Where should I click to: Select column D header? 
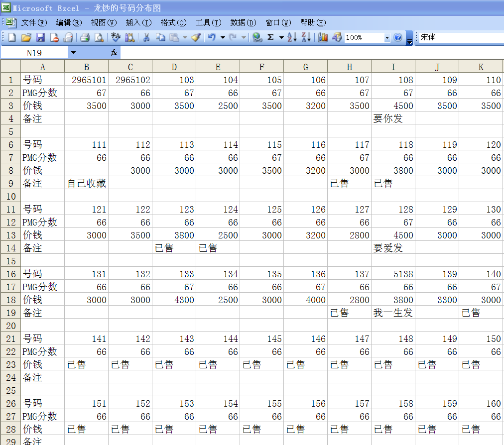(174, 67)
